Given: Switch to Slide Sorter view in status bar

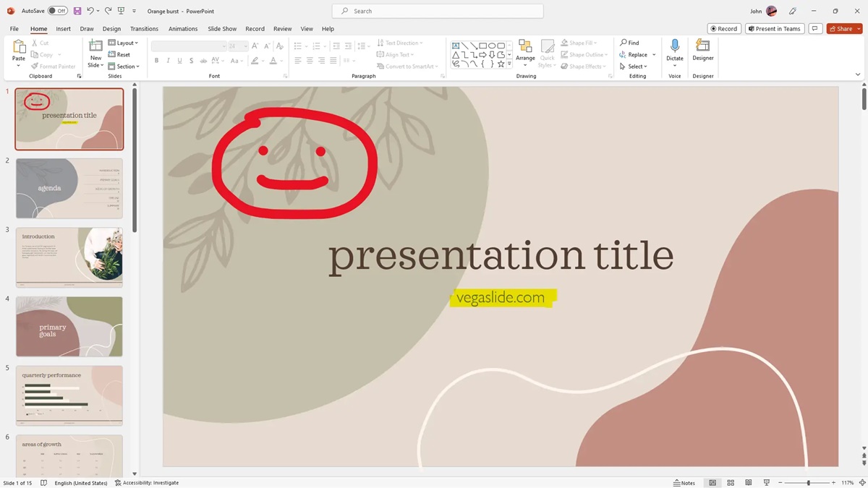Looking at the screenshot, I should (731, 482).
